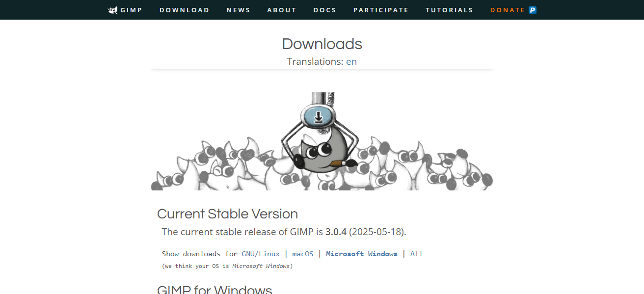The height and width of the screenshot is (294, 644).
Task: Click the 'we think your OS is' note
Action: (x=227, y=266)
